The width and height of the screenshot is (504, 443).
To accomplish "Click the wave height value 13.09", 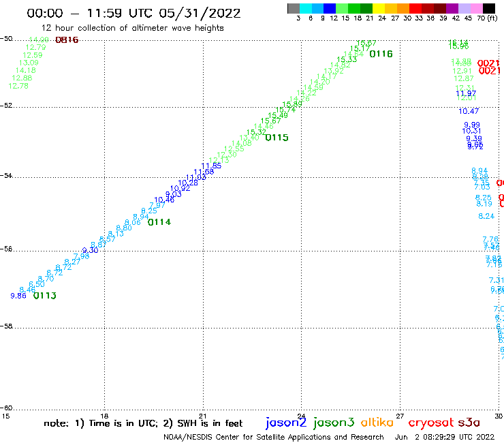I will pyautogui.click(x=29, y=63).
